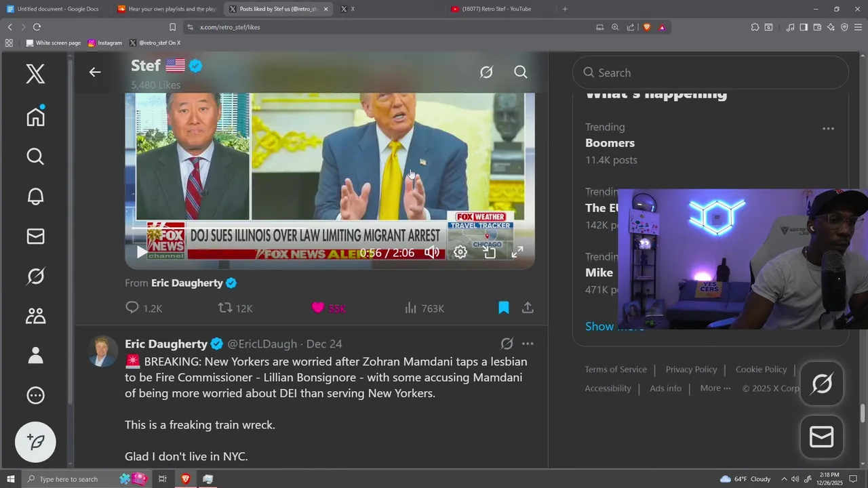Open weather 64°F Cloudy widget
The width and height of the screenshot is (868, 488).
click(745, 479)
